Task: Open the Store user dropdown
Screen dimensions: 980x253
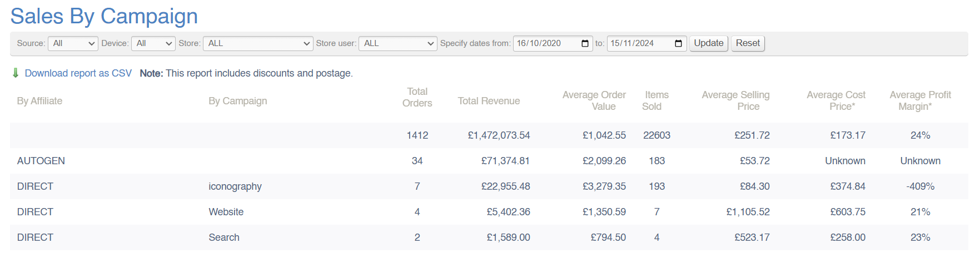Action: coord(398,43)
